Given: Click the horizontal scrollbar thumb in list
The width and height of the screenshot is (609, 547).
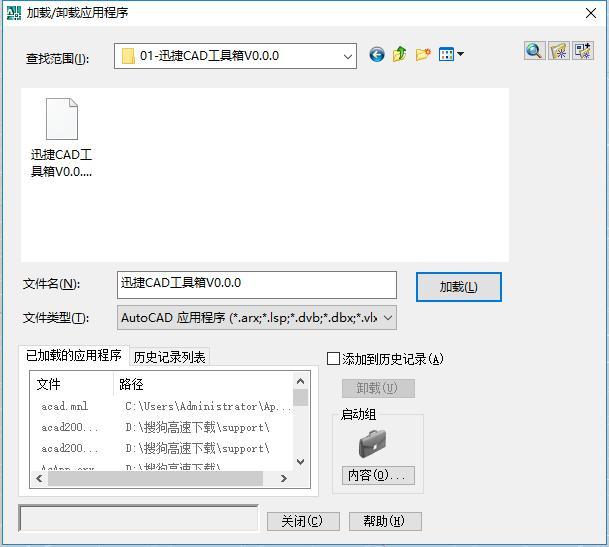Looking at the screenshot, I should [155, 478].
